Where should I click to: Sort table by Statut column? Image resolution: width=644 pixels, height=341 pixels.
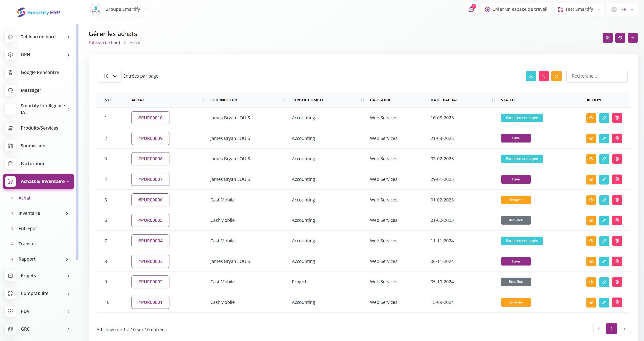click(x=541, y=100)
